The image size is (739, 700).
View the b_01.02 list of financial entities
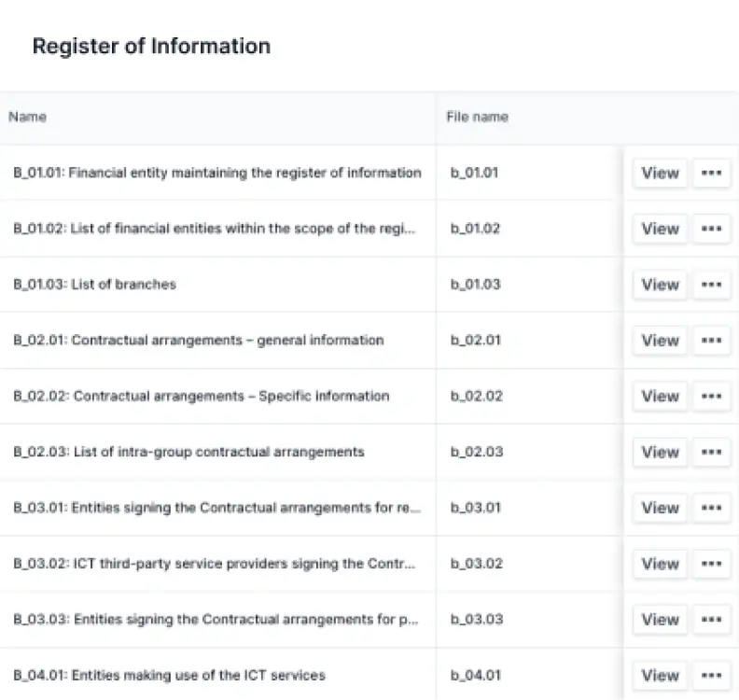coord(660,229)
